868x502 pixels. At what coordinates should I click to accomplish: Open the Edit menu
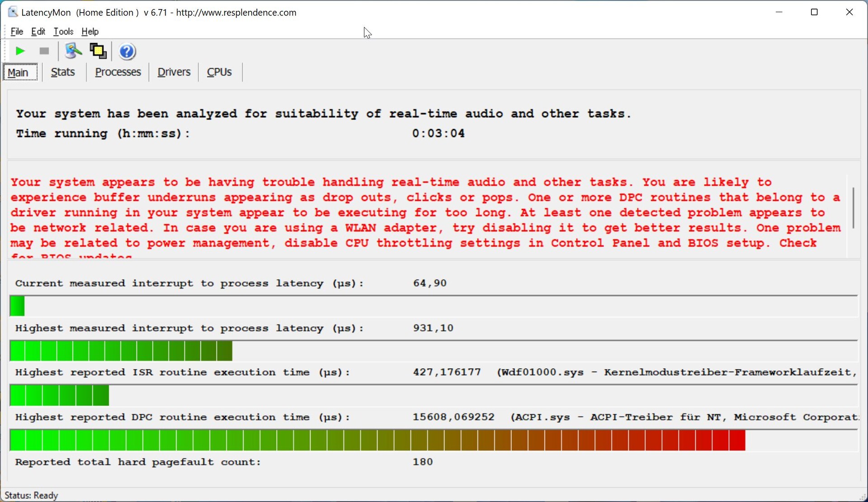coord(38,32)
